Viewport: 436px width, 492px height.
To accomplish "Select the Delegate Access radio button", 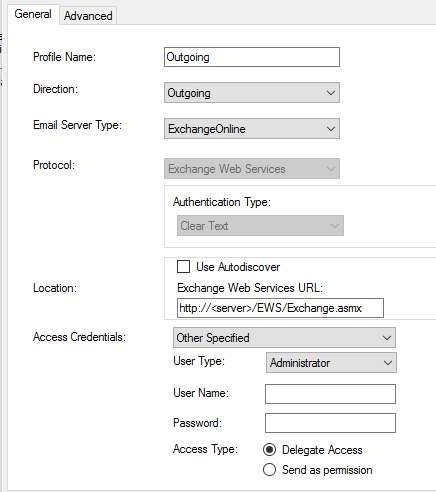I will point(269,450).
